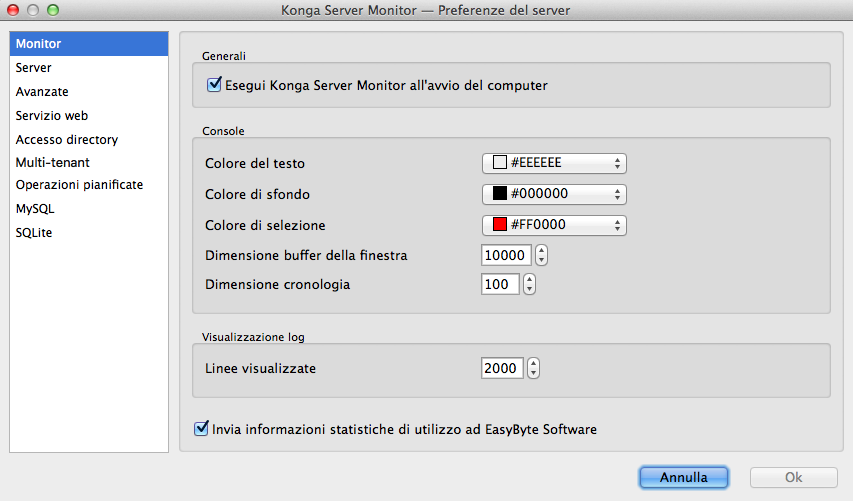The height and width of the screenshot is (501, 853).
Task: Open the Avanzate preferences section
Action: (42, 92)
